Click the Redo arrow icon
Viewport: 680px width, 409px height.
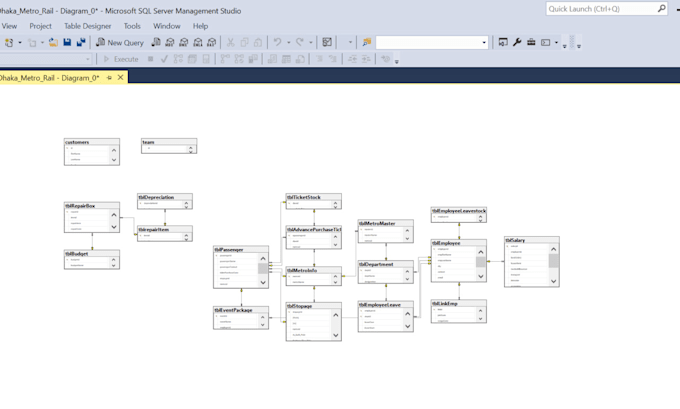pyautogui.click(x=300, y=42)
